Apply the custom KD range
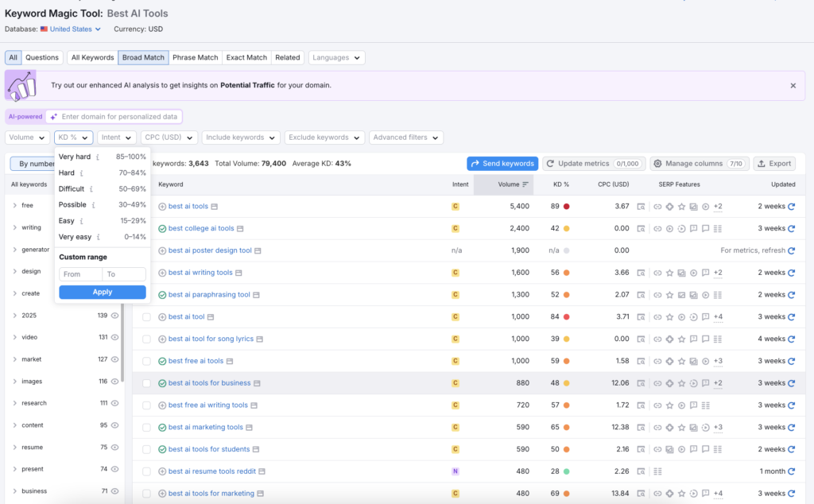 (x=103, y=293)
